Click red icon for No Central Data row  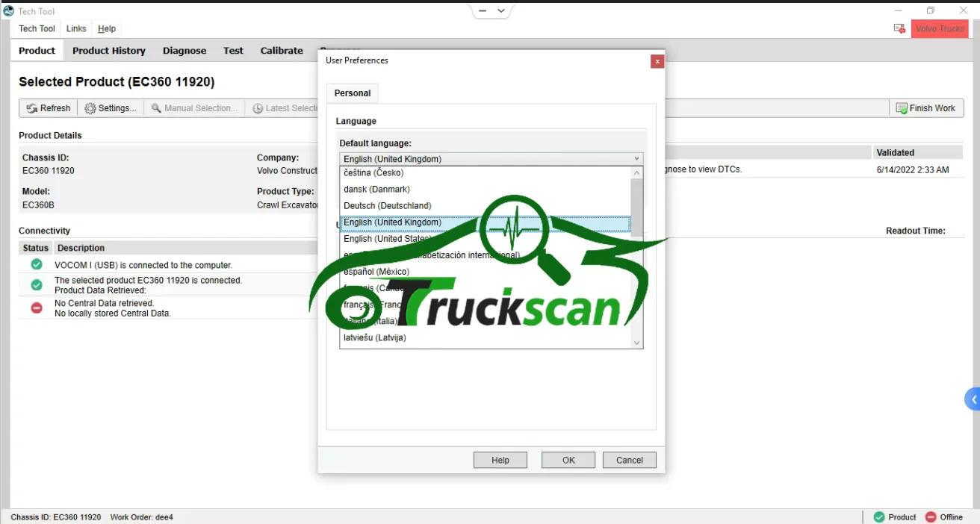tap(36, 308)
